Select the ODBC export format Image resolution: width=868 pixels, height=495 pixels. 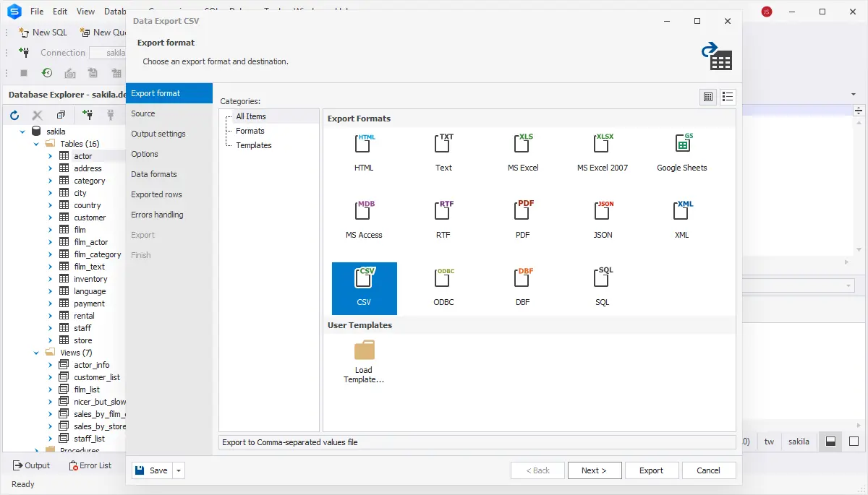[443, 279]
